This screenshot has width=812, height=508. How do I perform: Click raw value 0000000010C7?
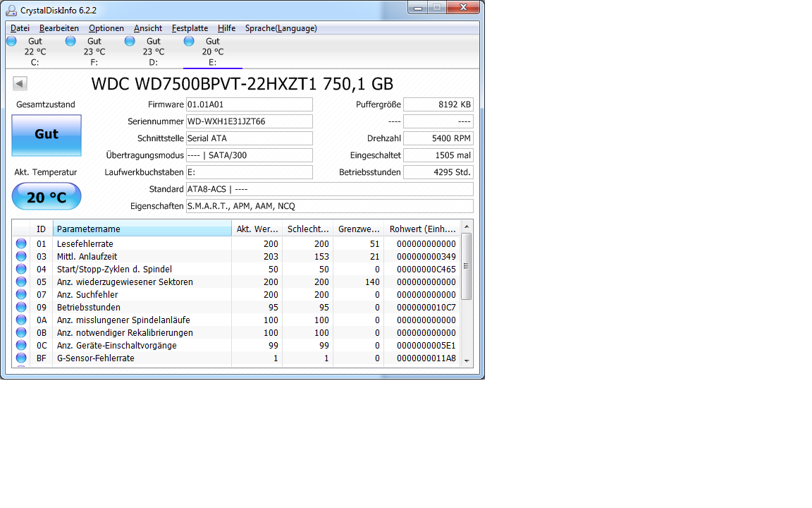[x=426, y=308]
